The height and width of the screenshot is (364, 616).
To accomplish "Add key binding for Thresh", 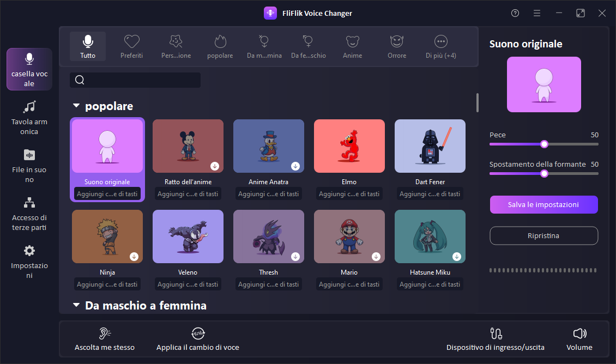I will (x=269, y=284).
